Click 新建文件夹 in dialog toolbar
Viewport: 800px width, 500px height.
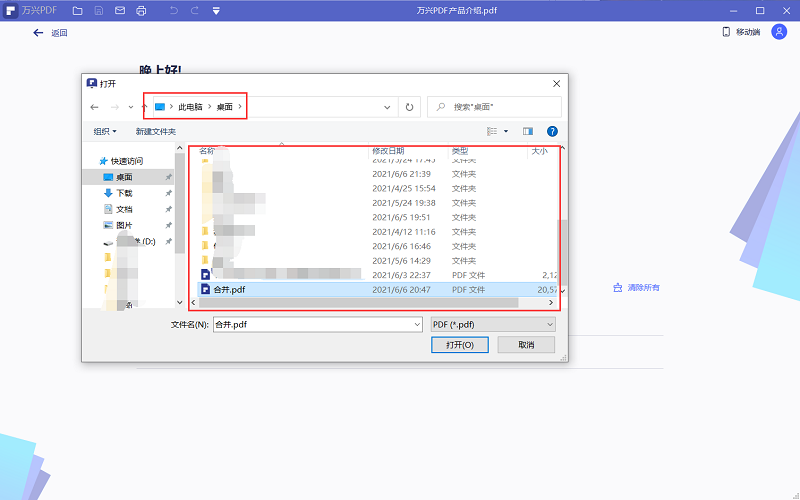pyautogui.click(x=156, y=131)
